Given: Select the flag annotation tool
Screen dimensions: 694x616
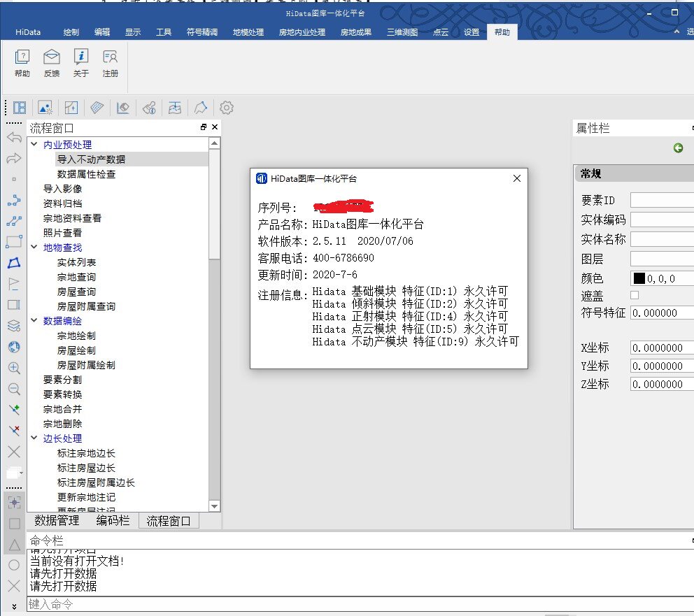Looking at the screenshot, I should [14, 283].
